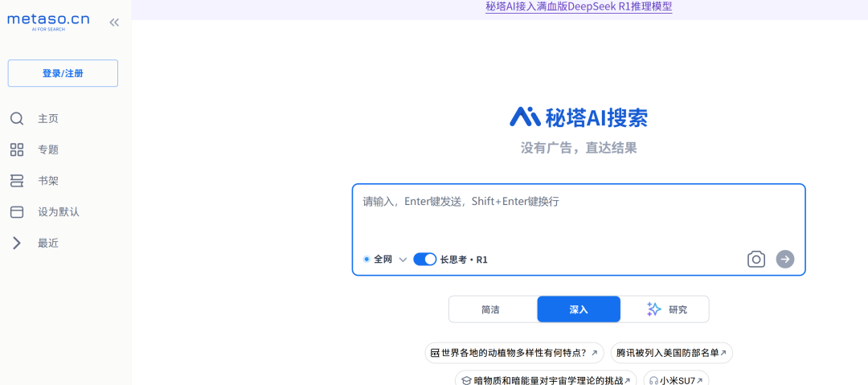Expand the 最近 chevron

tap(17, 243)
